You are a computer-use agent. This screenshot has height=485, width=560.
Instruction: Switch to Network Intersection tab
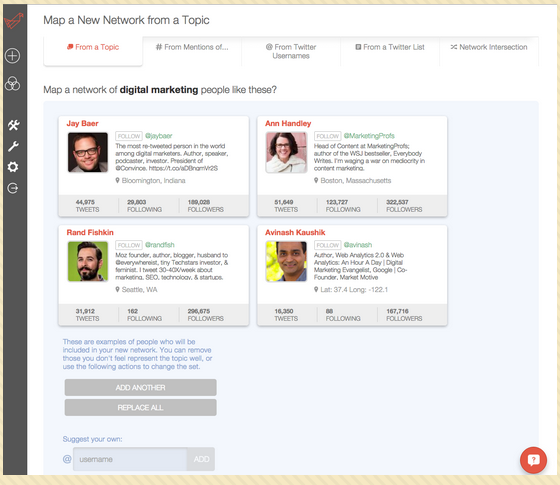(x=489, y=51)
